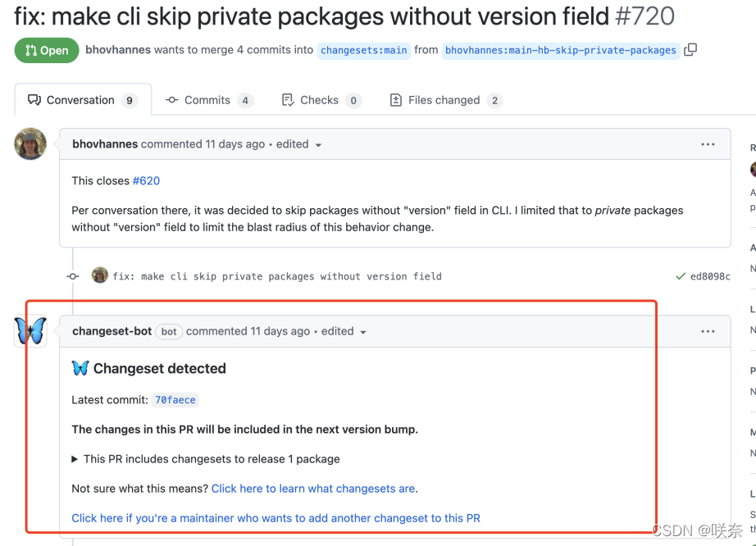Image resolution: width=756 pixels, height=546 pixels.
Task: Click the changeset-bot butterfly avatar
Action: click(30, 331)
